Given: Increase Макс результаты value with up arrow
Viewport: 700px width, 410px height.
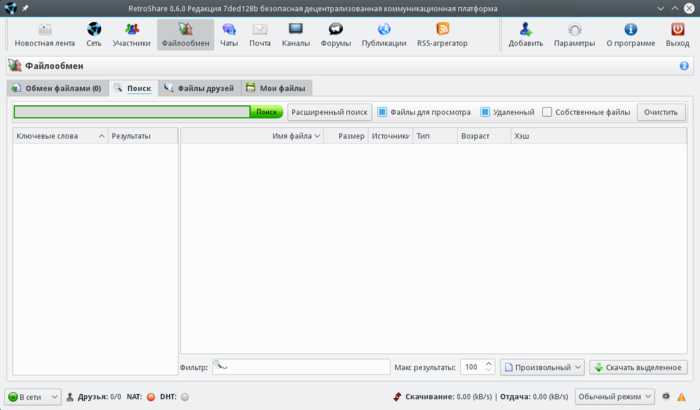Looking at the screenshot, I should click(x=488, y=364).
